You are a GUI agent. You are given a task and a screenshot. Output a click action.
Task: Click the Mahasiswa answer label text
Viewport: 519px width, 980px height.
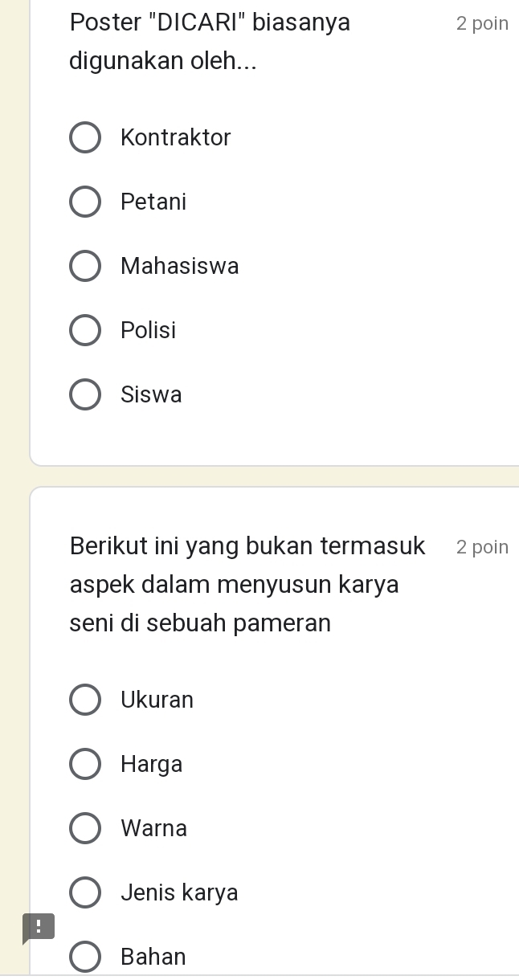[x=180, y=266]
